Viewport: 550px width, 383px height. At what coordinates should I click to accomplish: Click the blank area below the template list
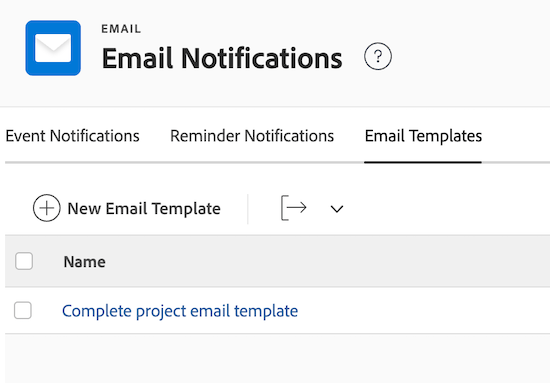pyautogui.click(x=277, y=358)
